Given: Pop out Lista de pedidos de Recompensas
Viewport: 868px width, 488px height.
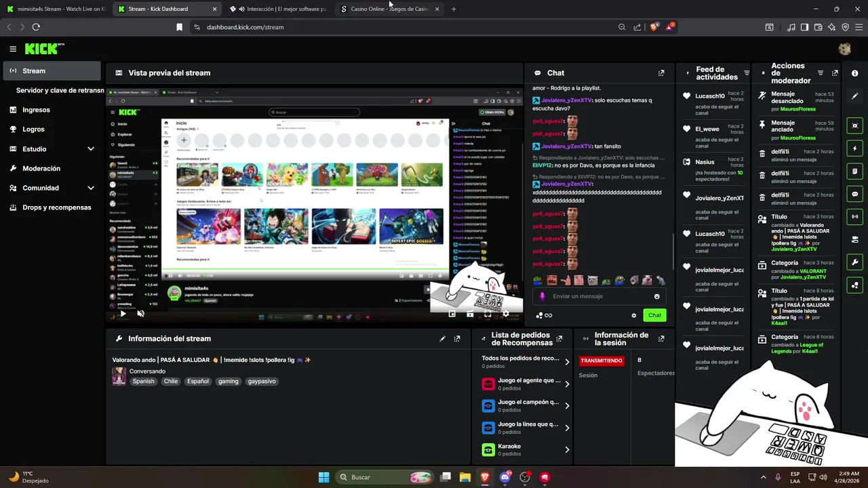Looking at the screenshot, I should 559,339.
